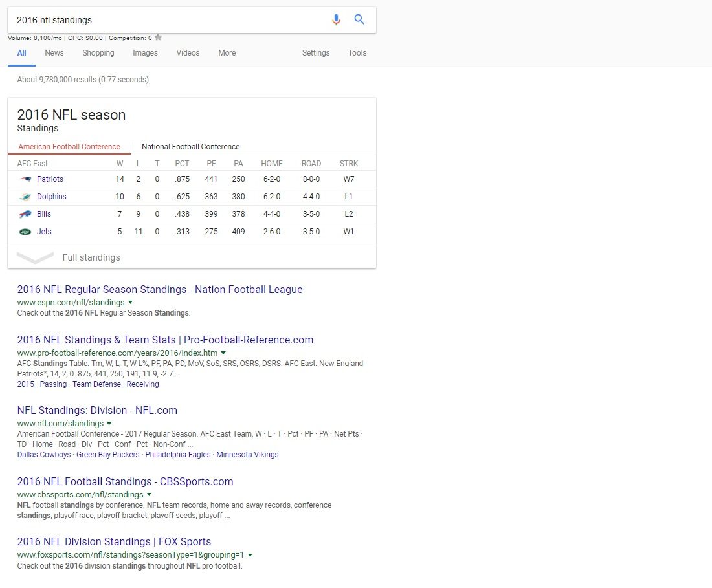The height and width of the screenshot is (588, 712).
Task: Click the Passing sitelink
Action: pos(53,384)
